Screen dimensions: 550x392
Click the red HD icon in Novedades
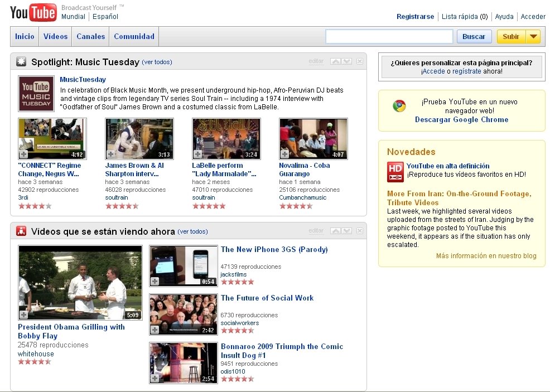[x=395, y=172]
